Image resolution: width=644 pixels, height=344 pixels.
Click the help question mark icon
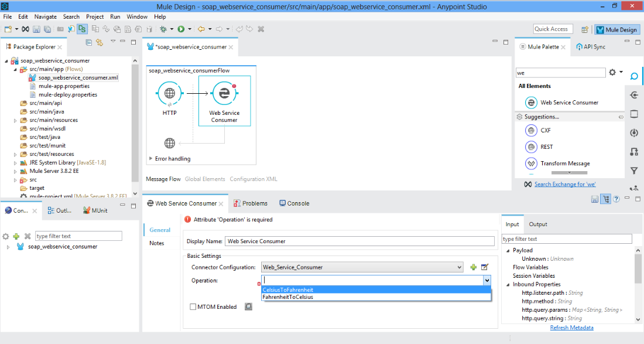tap(616, 199)
